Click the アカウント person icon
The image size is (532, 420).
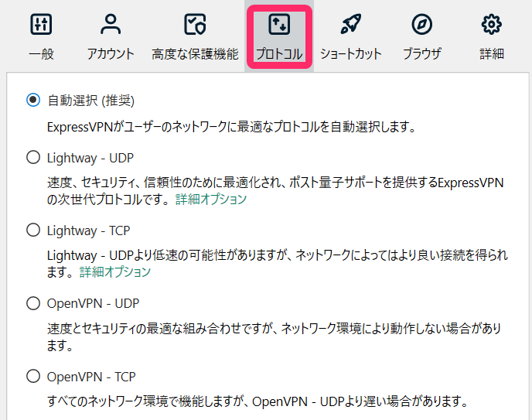click(111, 25)
